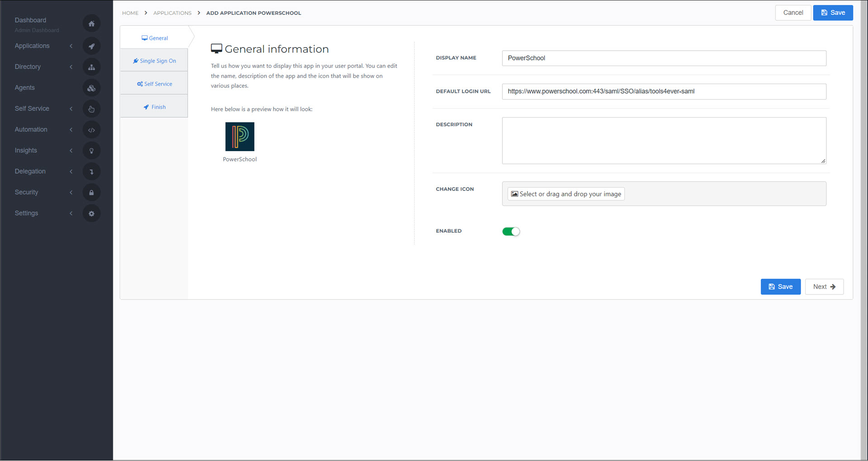Open the Dashboard menu item

click(x=30, y=20)
